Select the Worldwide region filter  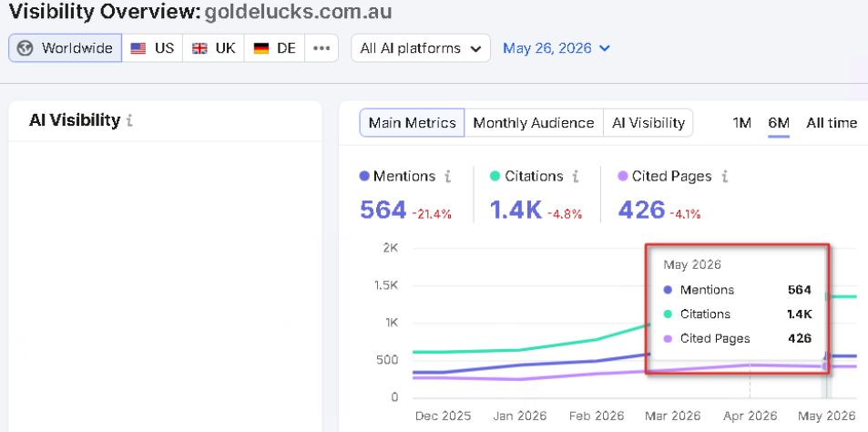coord(66,48)
